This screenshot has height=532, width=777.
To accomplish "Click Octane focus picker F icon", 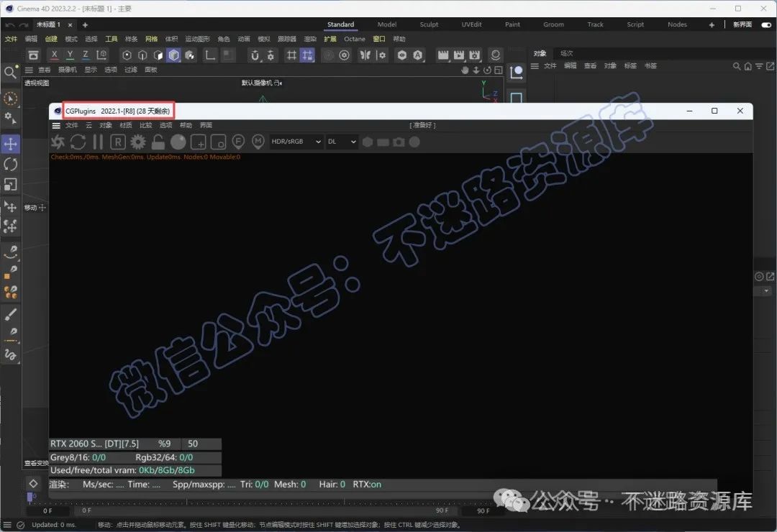I will coord(238,142).
